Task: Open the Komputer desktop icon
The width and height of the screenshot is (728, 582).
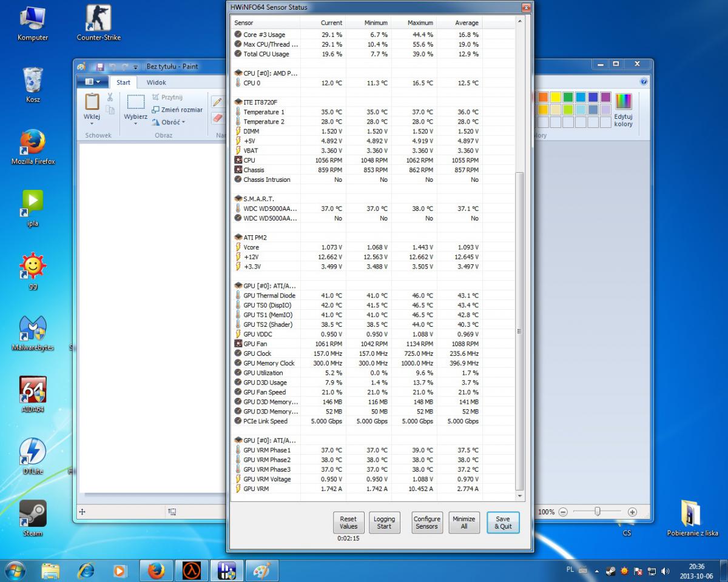Action: tap(33, 23)
